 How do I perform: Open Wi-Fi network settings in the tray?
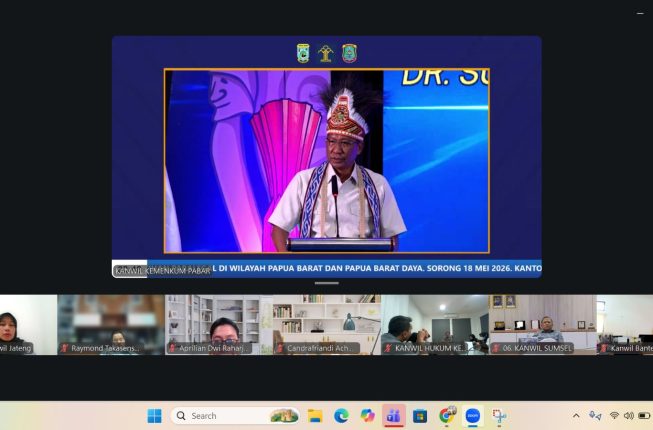(614, 415)
